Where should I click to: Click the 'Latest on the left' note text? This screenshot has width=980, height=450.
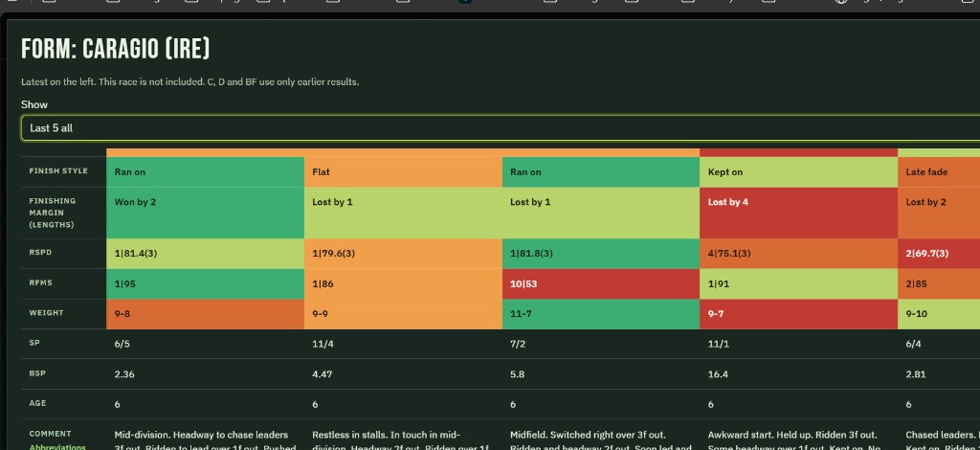(190, 82)
